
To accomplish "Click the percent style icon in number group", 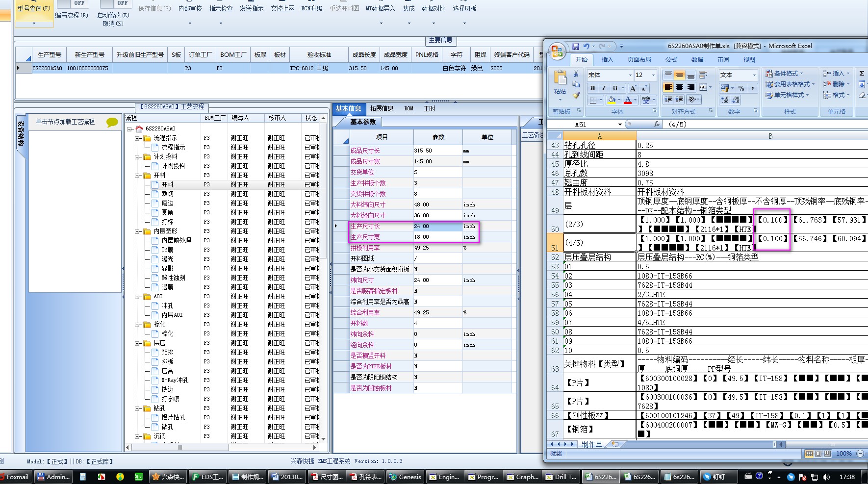I will click(x=741, y=88).
